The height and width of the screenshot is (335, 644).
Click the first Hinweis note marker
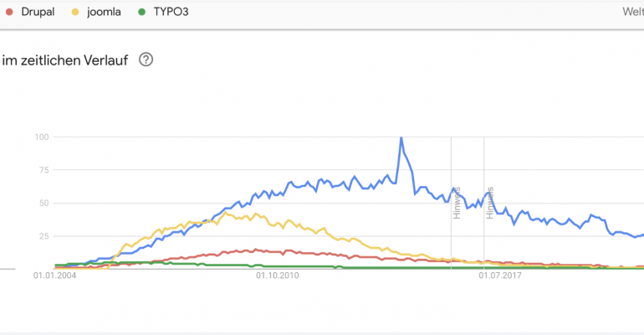click(x=457, y=203)
